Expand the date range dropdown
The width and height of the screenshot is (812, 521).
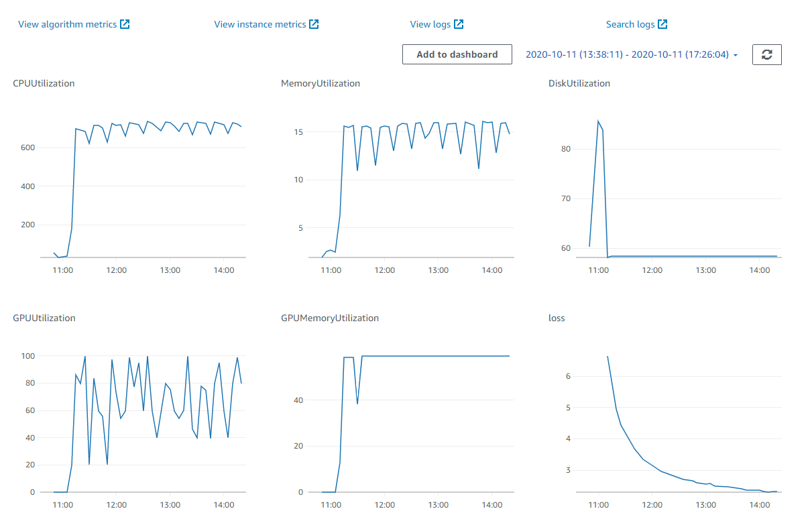click(632, 55)
